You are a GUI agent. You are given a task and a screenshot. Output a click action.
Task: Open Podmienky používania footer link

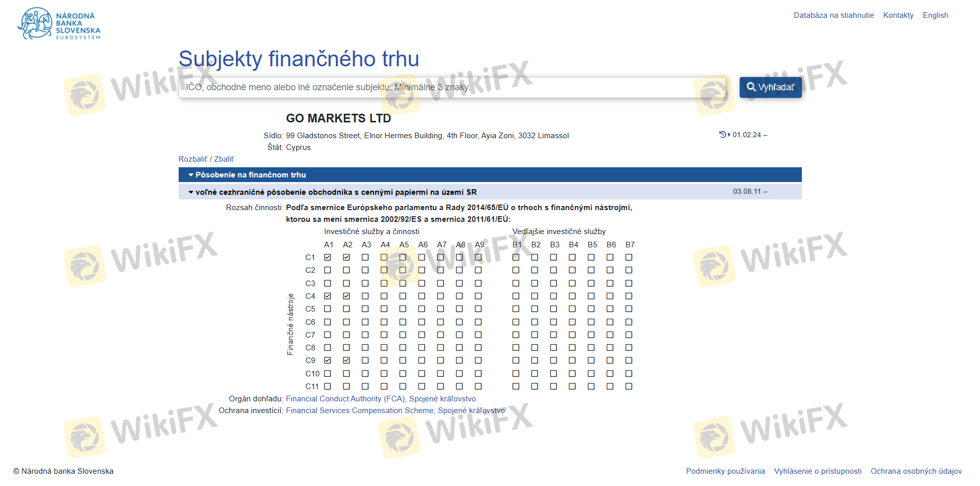coord(725,471)
